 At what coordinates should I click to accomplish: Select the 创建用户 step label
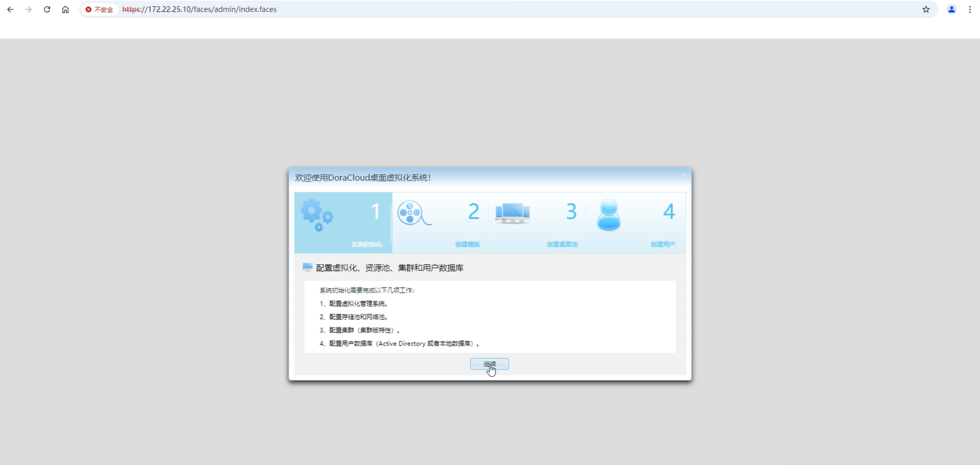click(663, 244)
